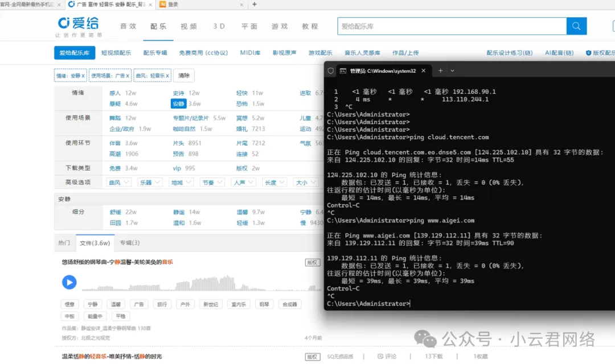Switch to the 专辑(3) tab
The height and width of the screenshot is (364, 615).
[129, 243]
